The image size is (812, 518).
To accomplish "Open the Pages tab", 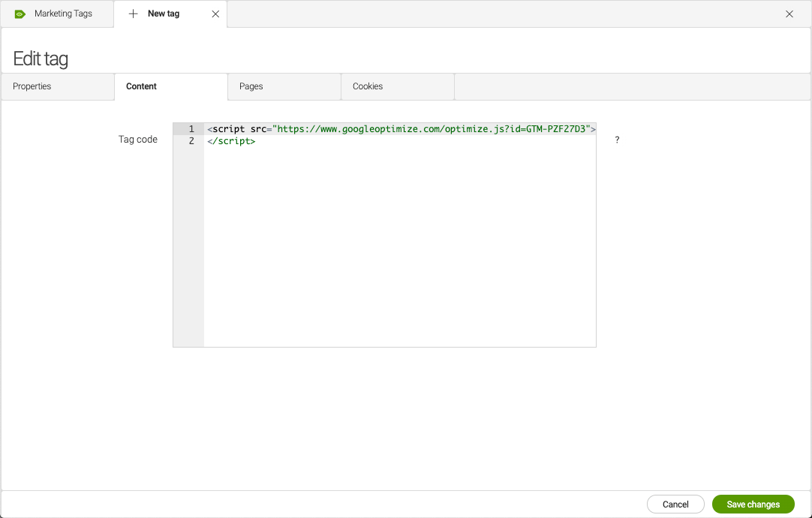I will [x=251, y=86].
